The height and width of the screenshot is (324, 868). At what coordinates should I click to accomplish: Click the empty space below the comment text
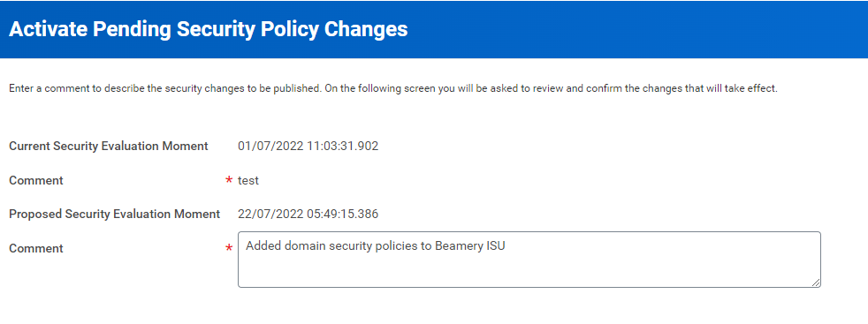pos(529,271)
